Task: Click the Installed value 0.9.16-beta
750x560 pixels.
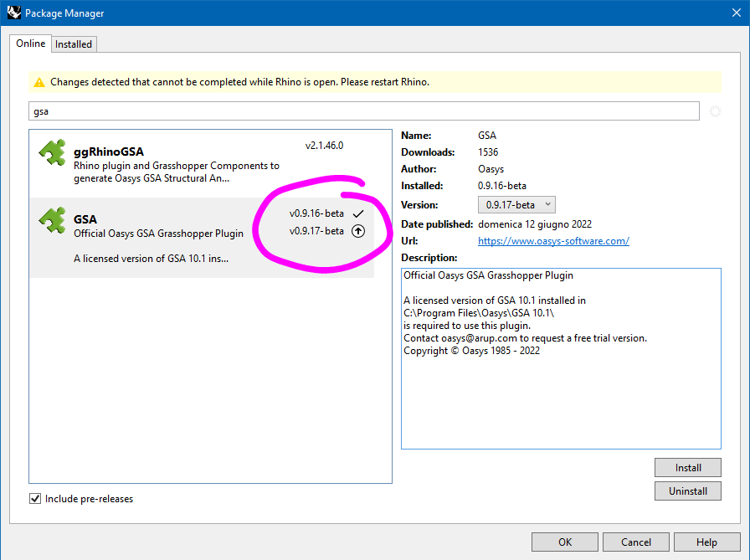Action: (502, 186)
